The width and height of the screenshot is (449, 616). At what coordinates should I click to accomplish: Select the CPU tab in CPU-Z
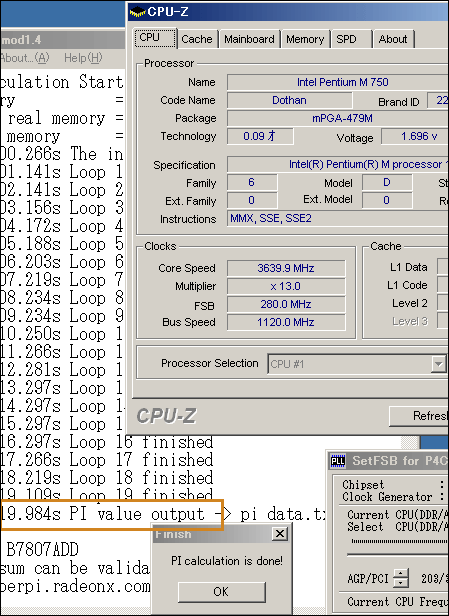pos(155,38)
